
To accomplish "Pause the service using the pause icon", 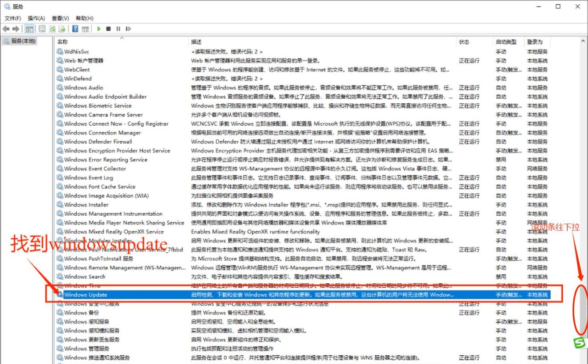I will coord(118,29).
